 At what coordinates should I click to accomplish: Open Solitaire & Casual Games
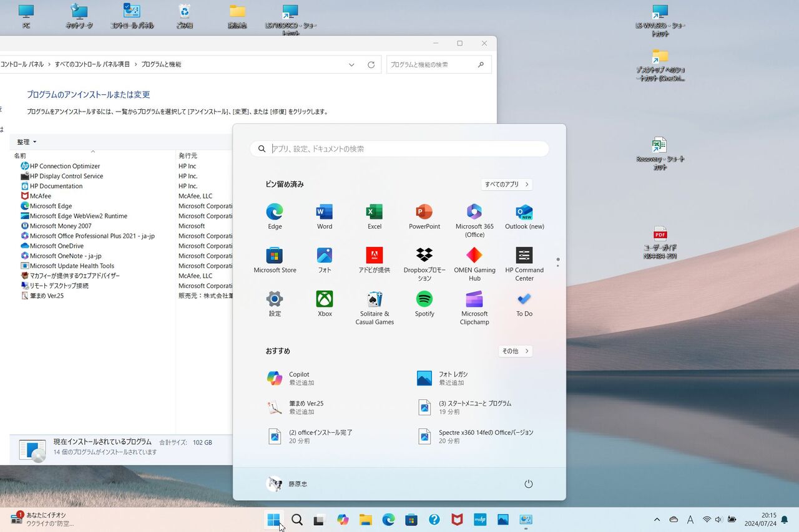tap(375, 307)
